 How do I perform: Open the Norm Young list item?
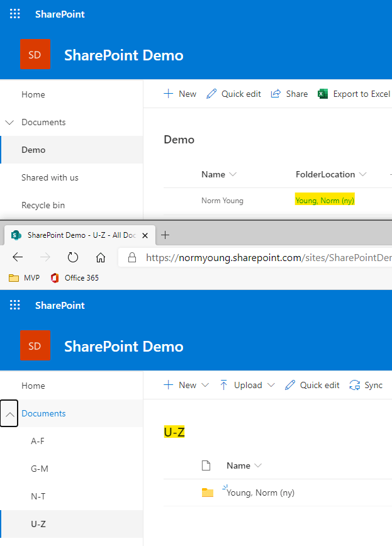222,201
